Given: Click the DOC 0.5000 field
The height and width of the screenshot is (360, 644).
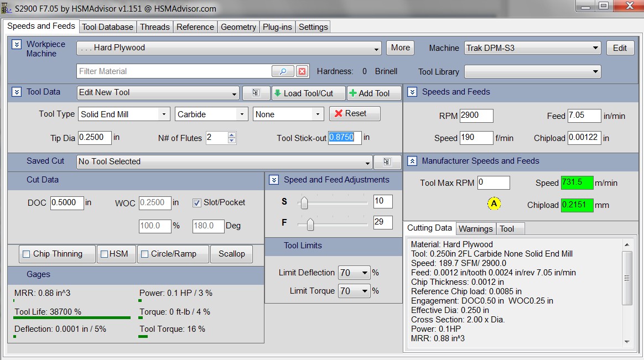Looking at the screenshot, I should (67, 203).
